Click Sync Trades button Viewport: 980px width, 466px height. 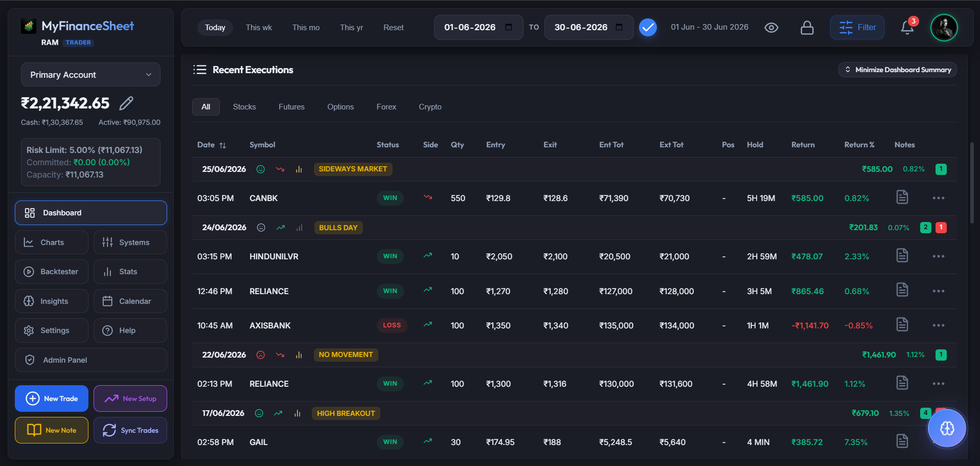(130, 430)
